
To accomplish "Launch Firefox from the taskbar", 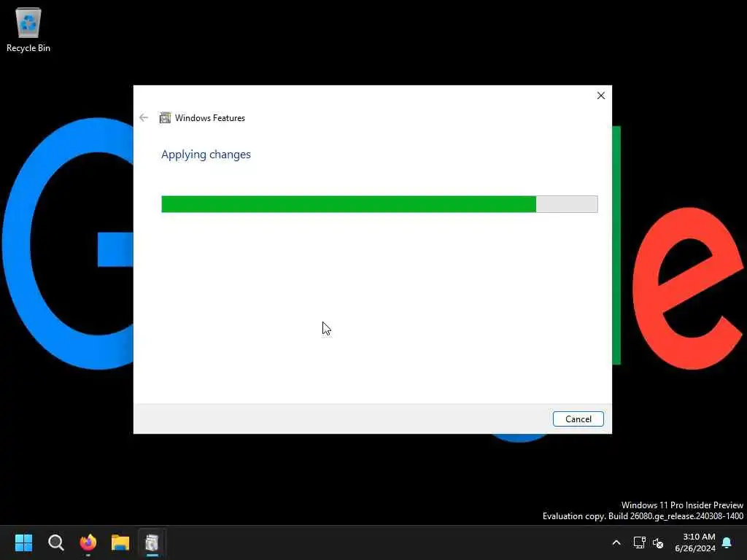I will tap(88, 542).
